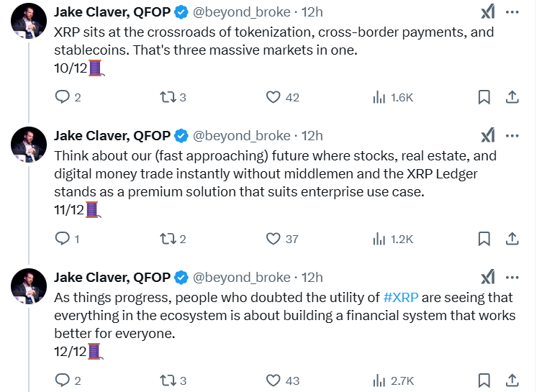Open more options on 10/12 tweet
Image resolution: width=560 pixels, height=392 pixels.
pos(512,12)
